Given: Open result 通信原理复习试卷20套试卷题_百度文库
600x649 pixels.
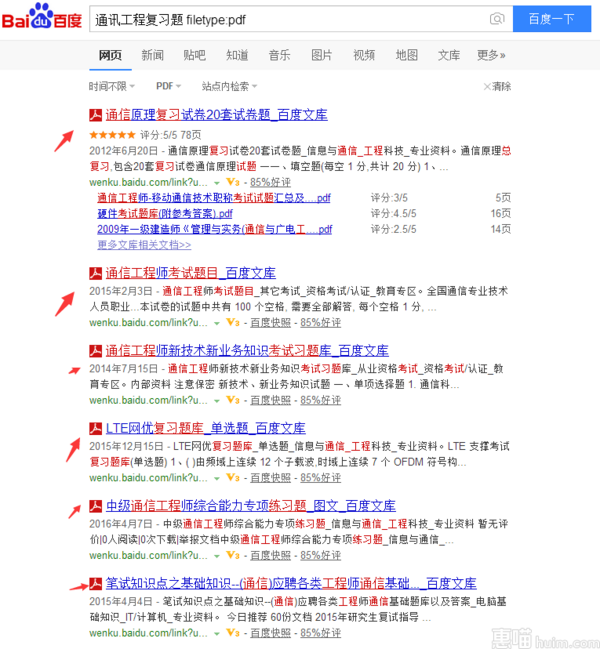Looking at the screenshot, I should point(216,115).
